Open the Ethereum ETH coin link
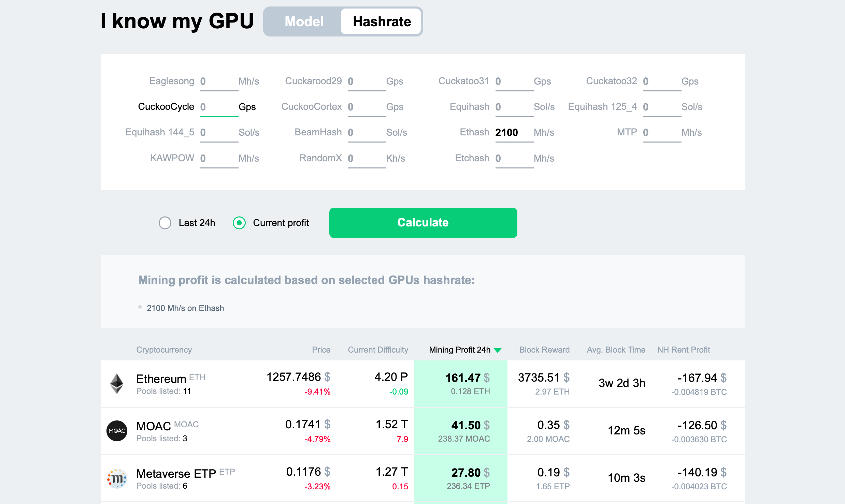The image size is (845, 504). pos(161,379)
